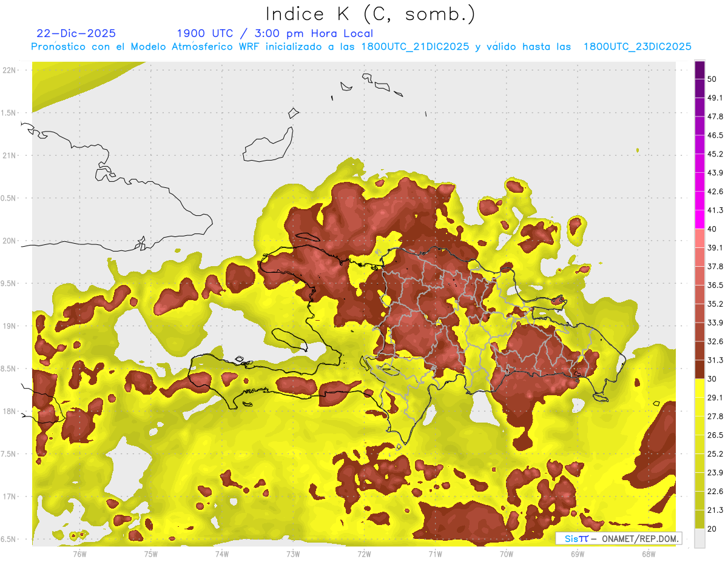Click the longitude label "76W"

pyautogui.click(x=79, y=554)
